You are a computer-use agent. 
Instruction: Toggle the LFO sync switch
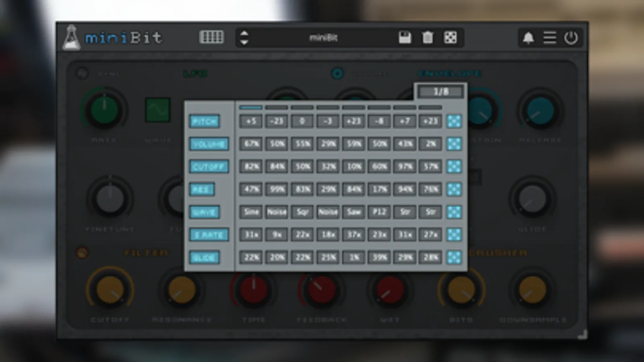[x=83, y=74]
